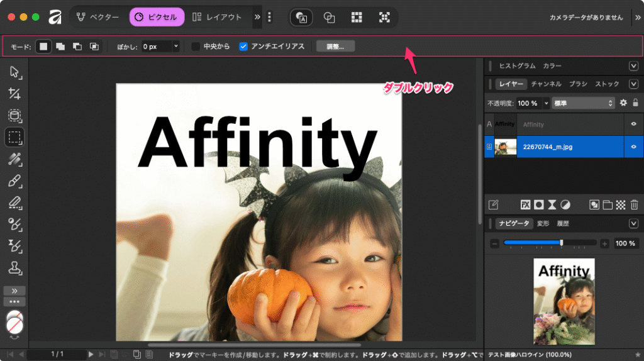Expand the ヒストグラム panel options chevron
Screen dimensions: 644x361
633,65
